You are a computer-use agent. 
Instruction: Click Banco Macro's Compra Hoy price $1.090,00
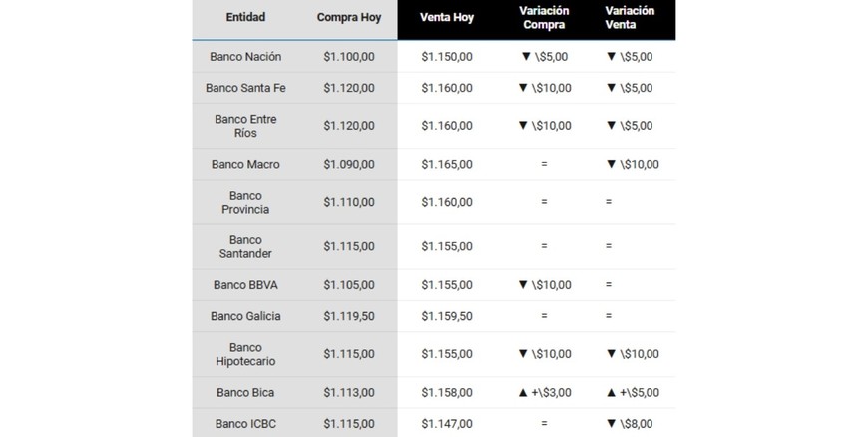[349, 164]
